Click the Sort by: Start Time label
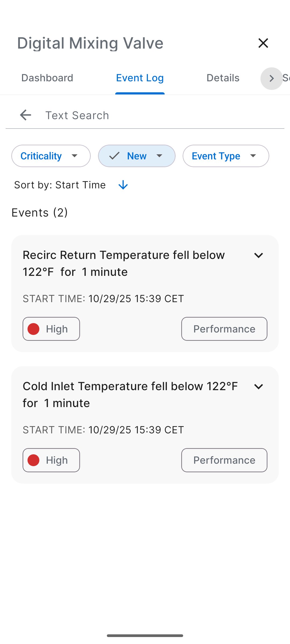 [60, 185]
